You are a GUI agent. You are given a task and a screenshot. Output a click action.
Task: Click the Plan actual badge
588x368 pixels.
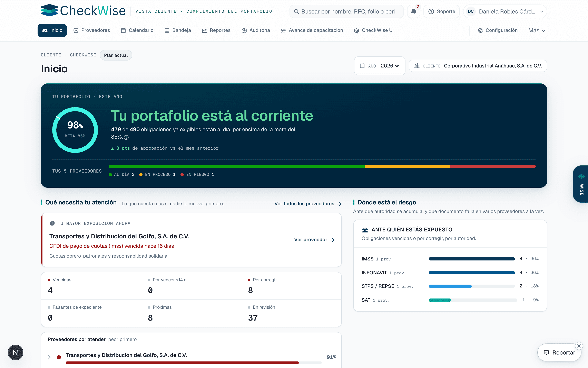[116, 55]
